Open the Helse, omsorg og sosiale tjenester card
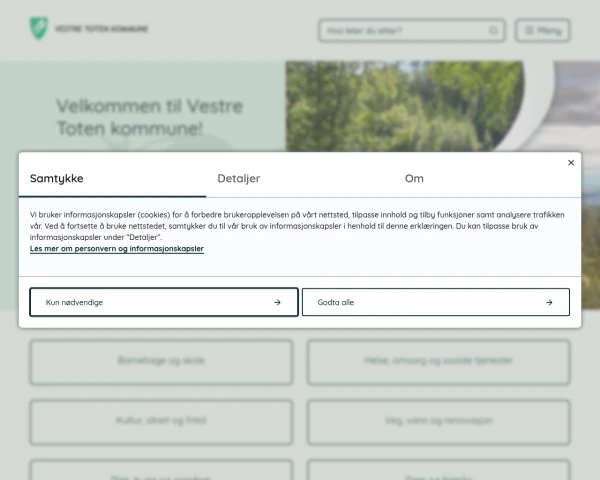Viewport: 600px width, 480px height. [439, 362]
